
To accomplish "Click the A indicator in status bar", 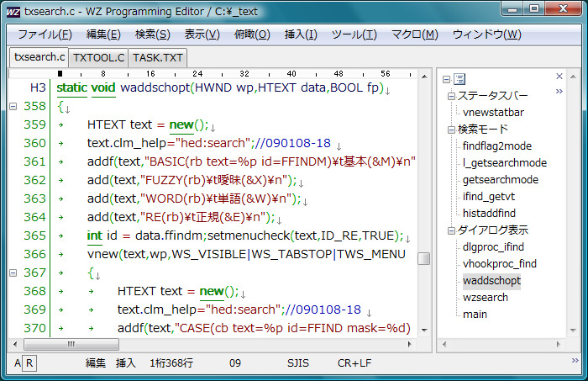I will 17,362.
